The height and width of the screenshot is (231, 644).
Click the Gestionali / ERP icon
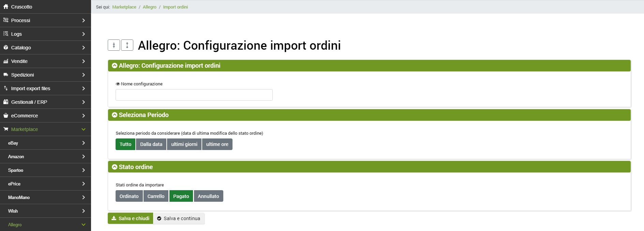tap(6, 102)
